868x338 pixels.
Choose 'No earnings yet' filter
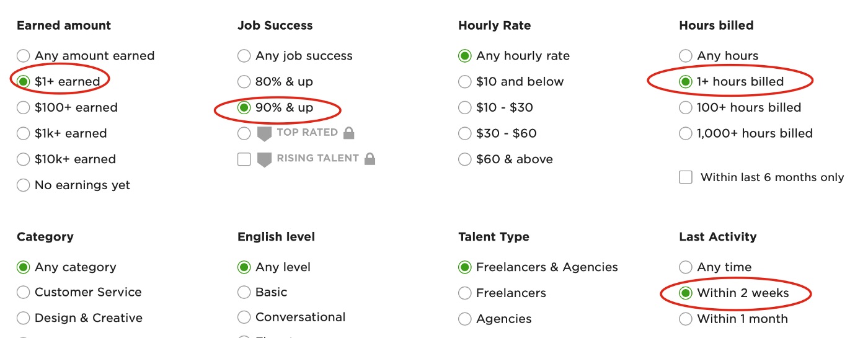pyautogui.click(x=24, y=185)
